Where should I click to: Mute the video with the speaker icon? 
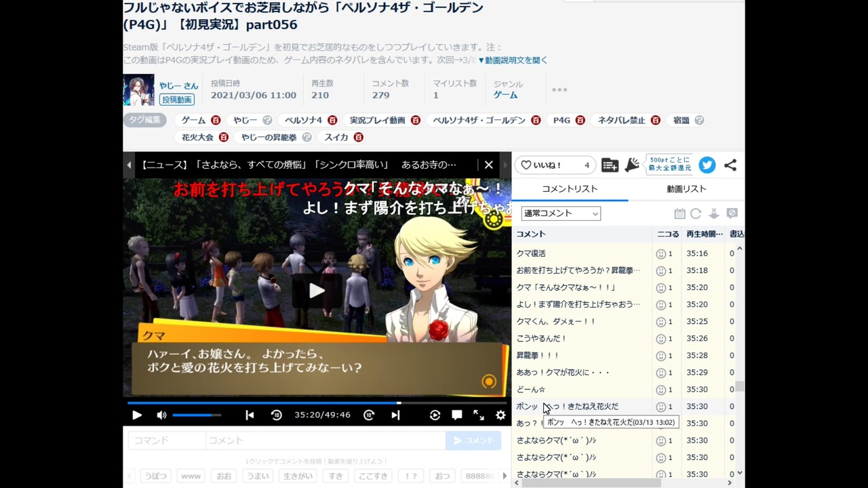point(161,415)
